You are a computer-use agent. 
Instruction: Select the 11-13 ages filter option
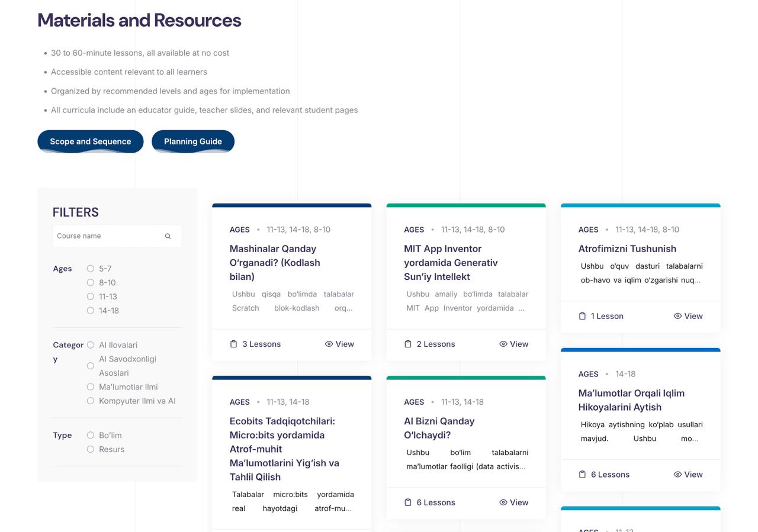point(91,296)
